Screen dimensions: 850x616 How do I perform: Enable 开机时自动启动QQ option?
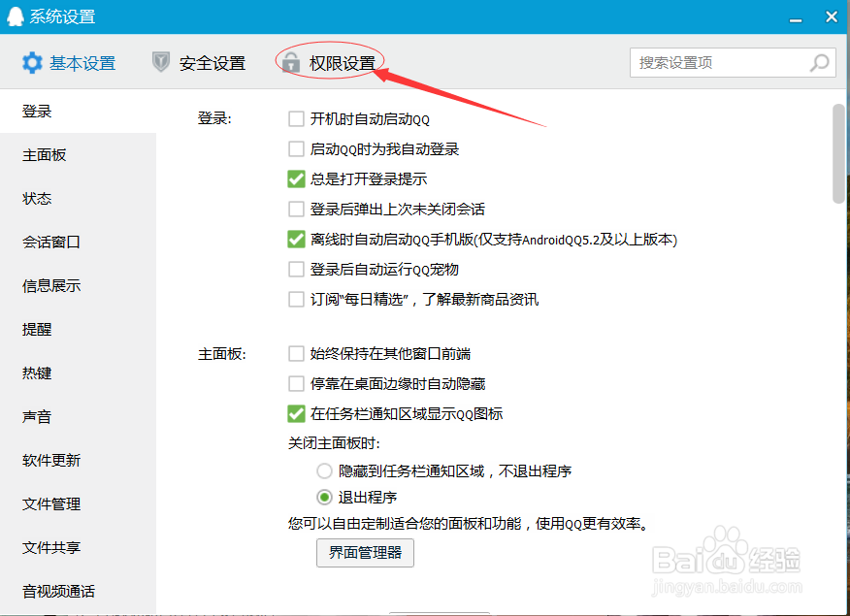coord(296,118)
